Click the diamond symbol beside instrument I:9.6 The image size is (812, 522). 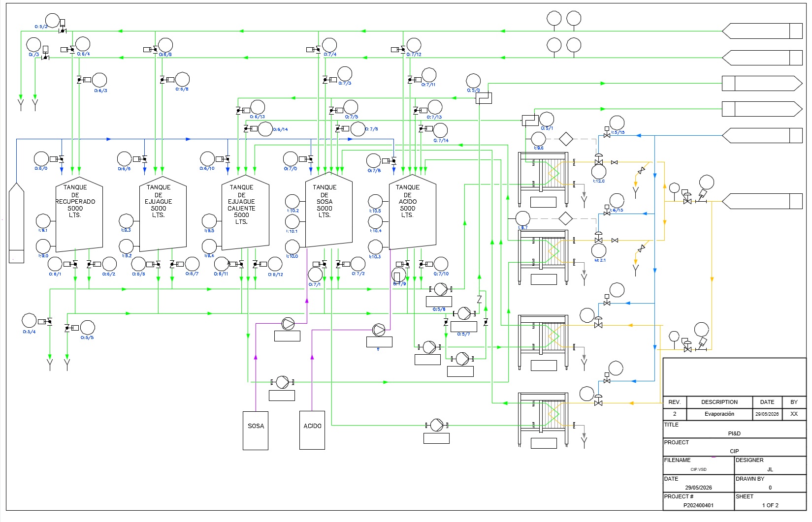pyautogui.click(x=566, y=139)
